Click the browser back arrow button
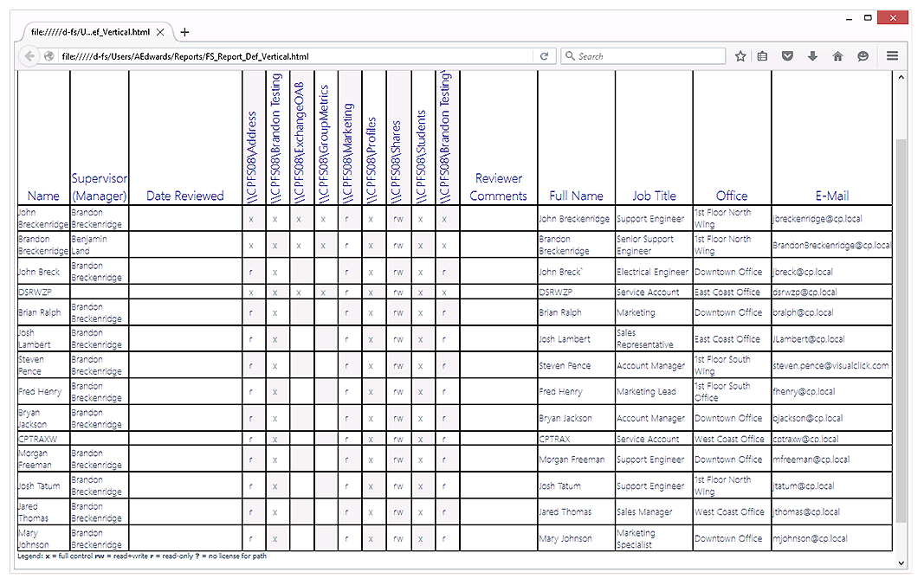924x585 pixels. point(30,56)
